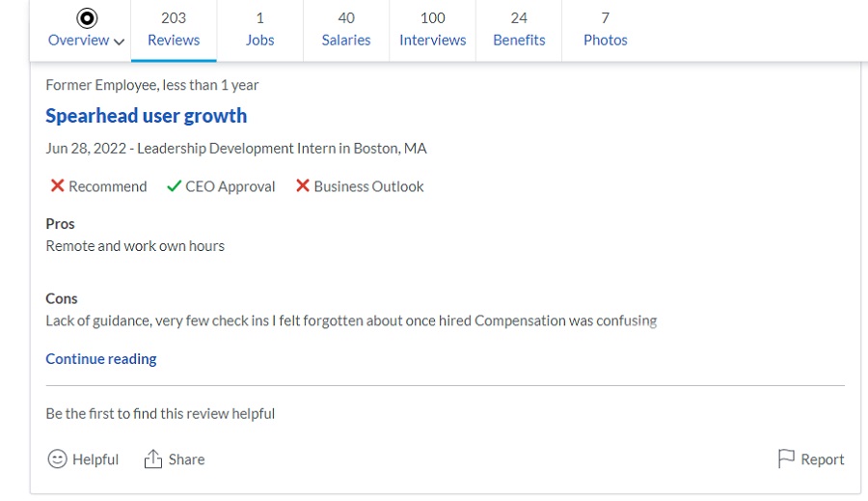Click the Report flag icon
The height and width of the screenshot is (501, 868).
pos(786,459)
